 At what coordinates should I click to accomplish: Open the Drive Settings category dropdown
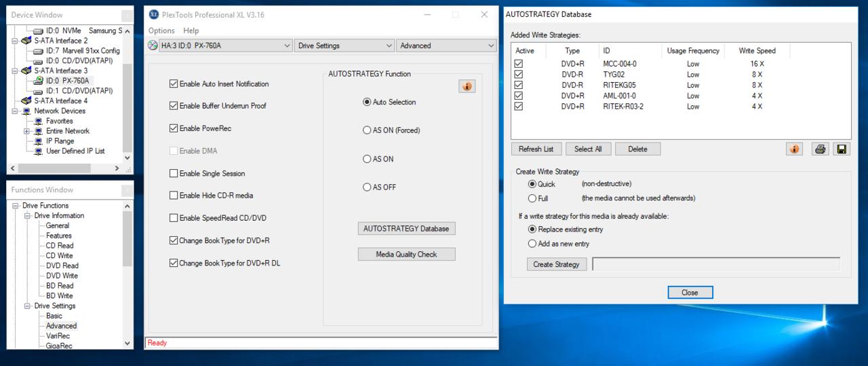pos(344,45)
